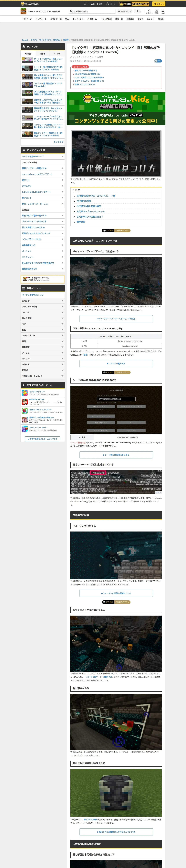
Task: Click the Game8 for Kids Minecraft banner
Action: [x=116, y=108]
